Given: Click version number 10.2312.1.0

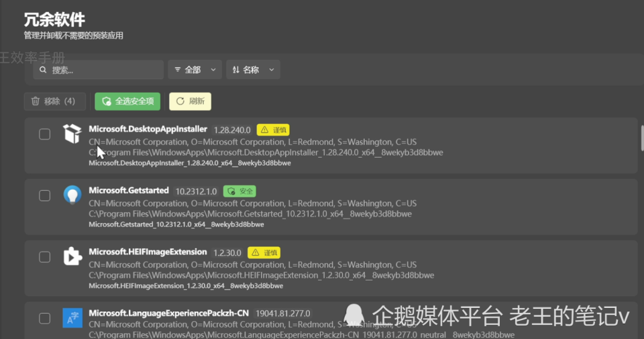Looking at the screenshot, I should click(196, 191).
